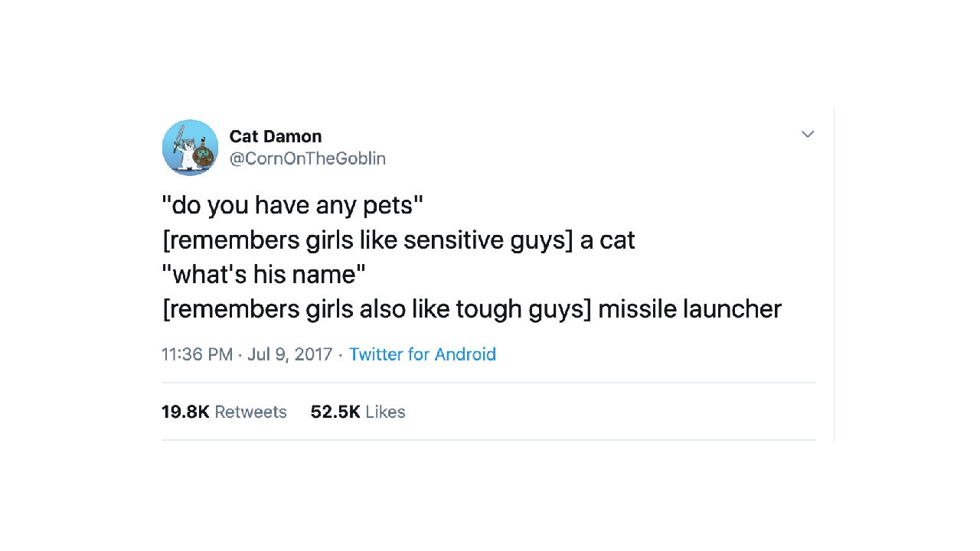Click the word "Android" in source link

(465, 354)
